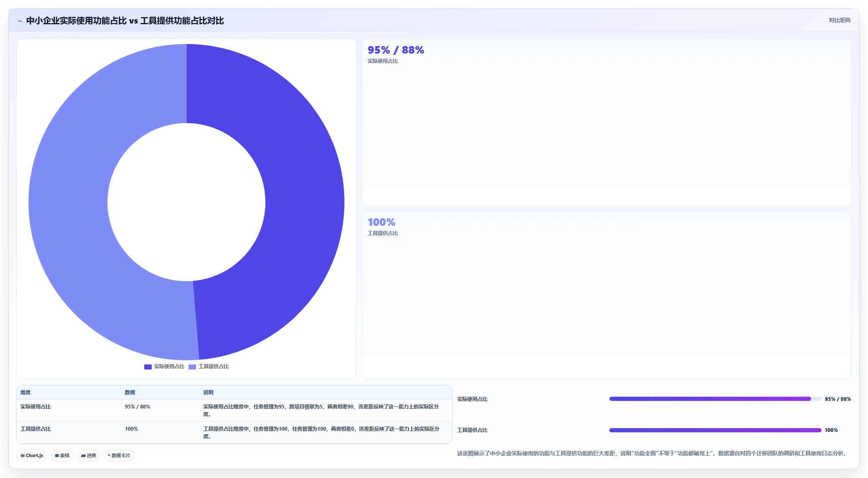Screen dimensions: 868x478
Task: Click the 进度 tag chip
Action: [x=88, y=455]
